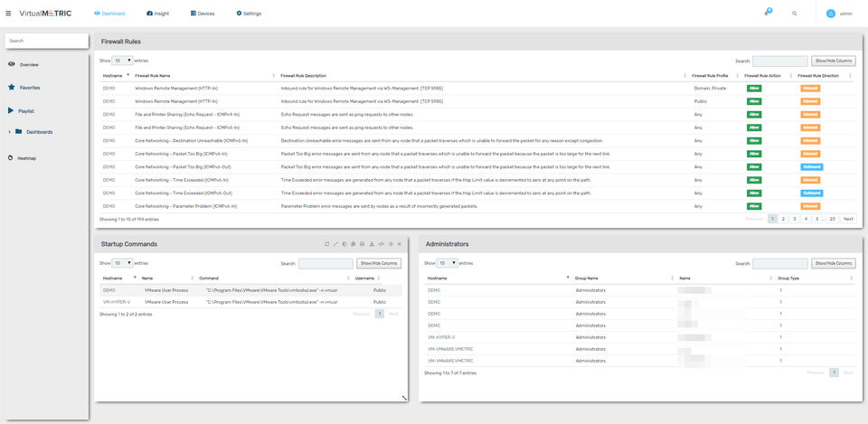Click Show/Hide Columns in Administrators
The height and width of the screenshot is (424, 868).
[x=833, y=263]
